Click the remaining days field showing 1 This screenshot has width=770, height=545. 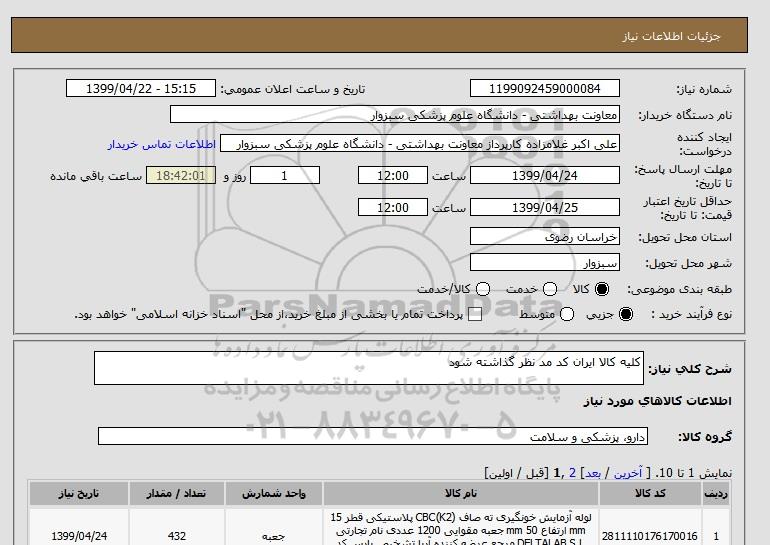pyautogui.click(x=285, y=175)
